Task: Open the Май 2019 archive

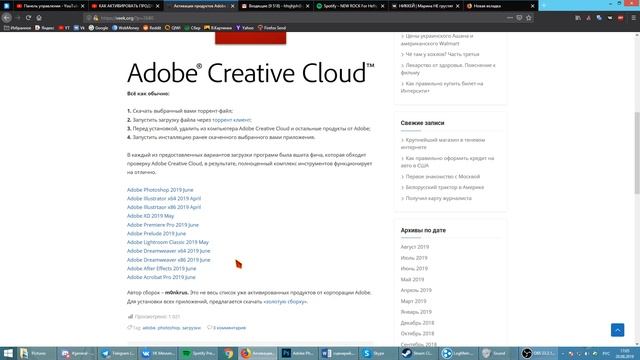Action: coord(412,280)
